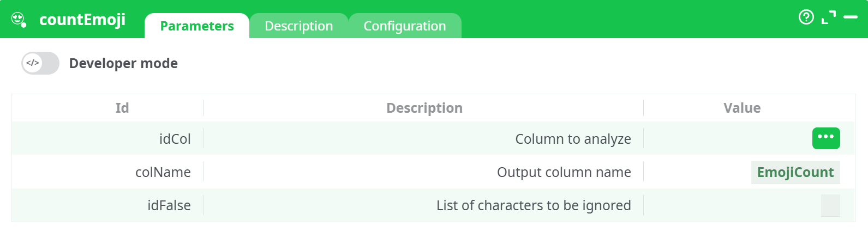The image size is (868, 232).
Task: Expand panel with the fullscreen icon
Action: [x=828, y=17]
